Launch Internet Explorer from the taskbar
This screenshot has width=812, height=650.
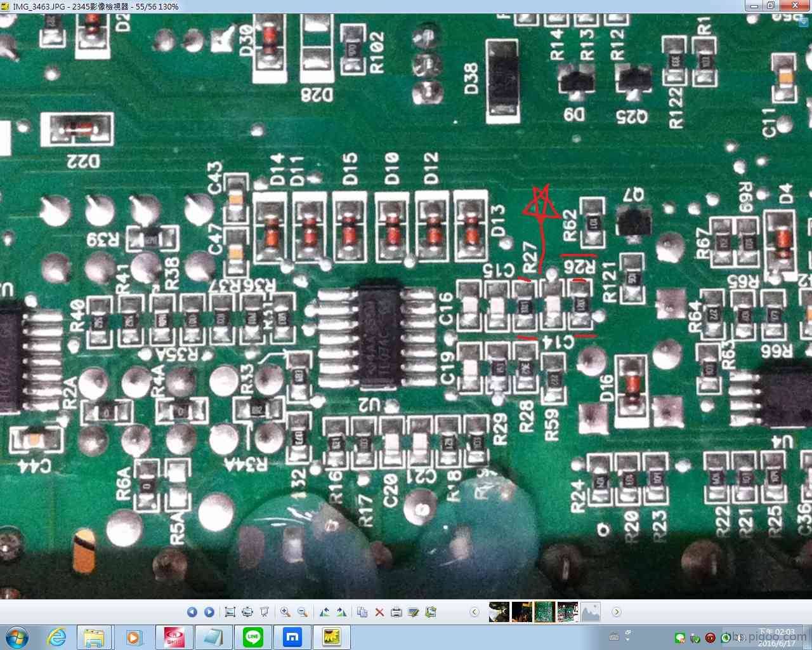(57, 637)
